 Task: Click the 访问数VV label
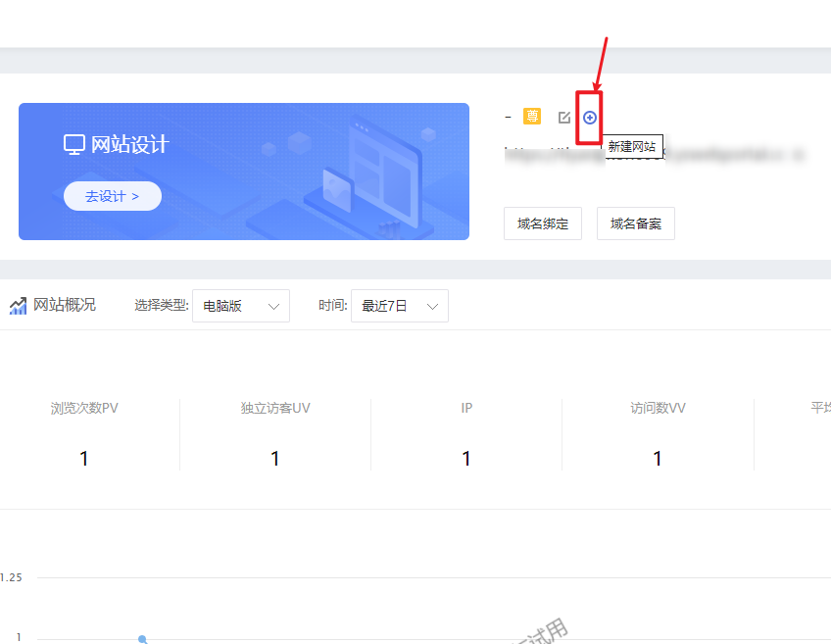point(658,408)
